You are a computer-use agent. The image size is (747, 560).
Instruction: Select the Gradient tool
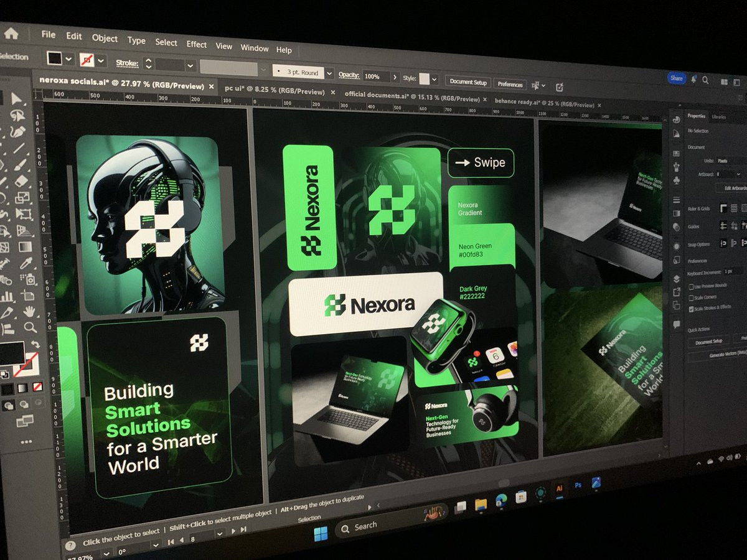[x=25, y=247]
